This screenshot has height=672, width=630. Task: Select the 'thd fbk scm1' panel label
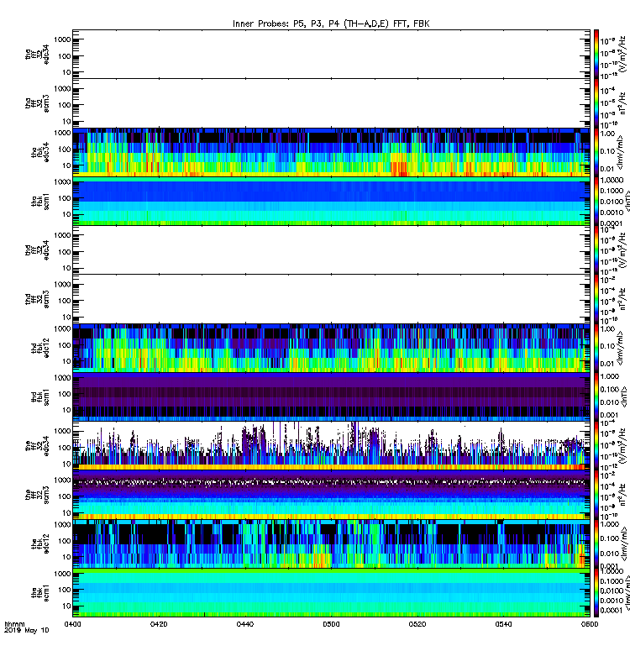(39, 397)
